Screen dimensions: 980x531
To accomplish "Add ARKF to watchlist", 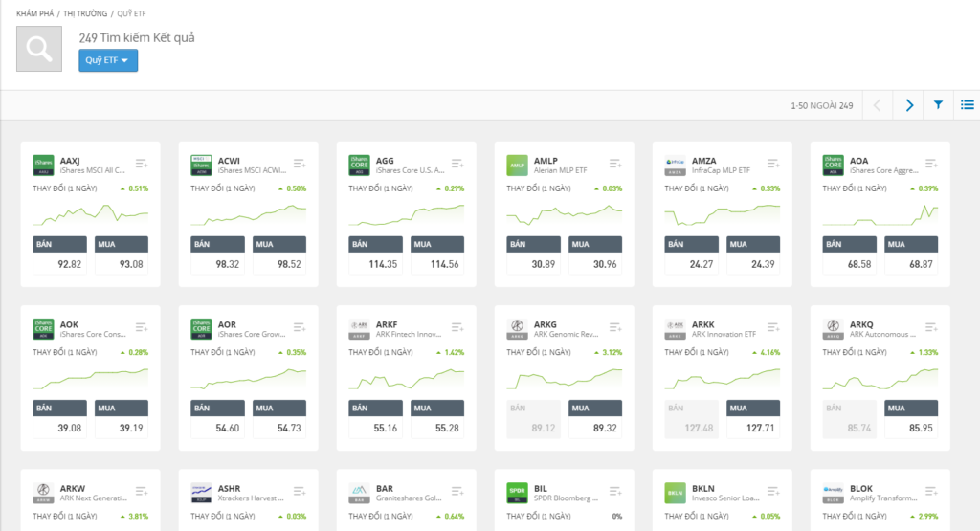I will [x=457, y=327].
